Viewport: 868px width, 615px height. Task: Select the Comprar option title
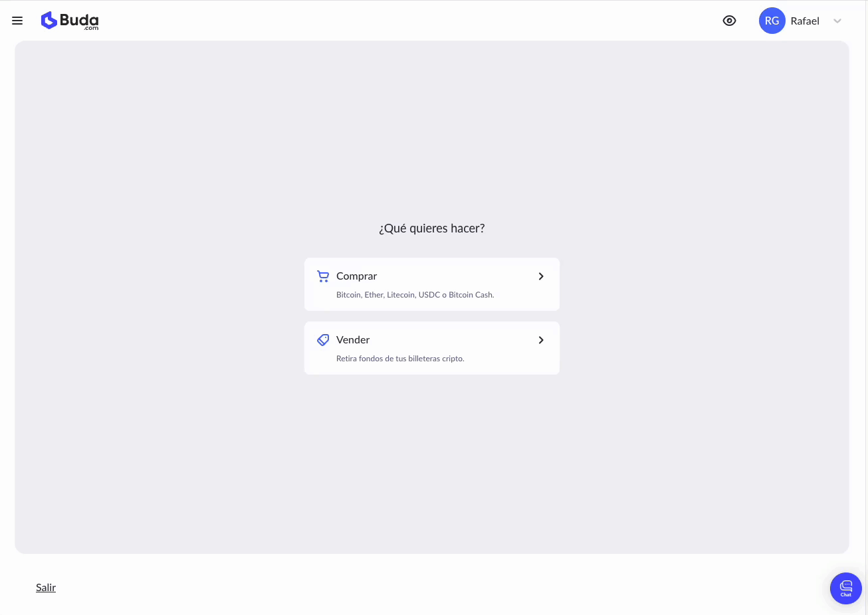356,276
